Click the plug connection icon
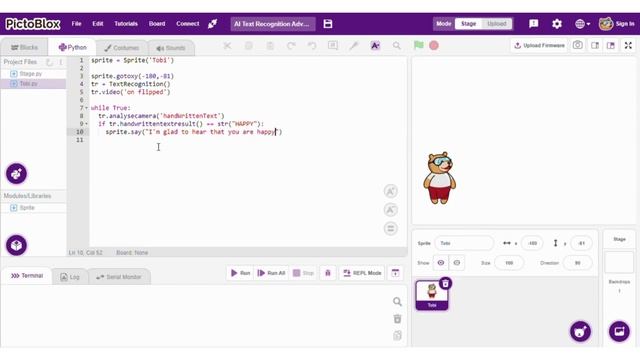 (x=212, y=24)
